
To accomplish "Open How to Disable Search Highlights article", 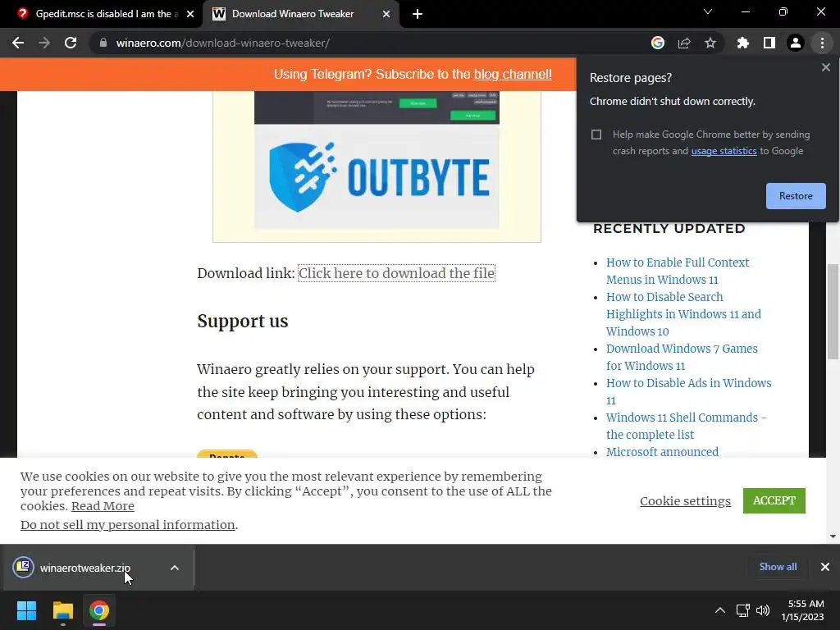I will click(x=683, y=314).
